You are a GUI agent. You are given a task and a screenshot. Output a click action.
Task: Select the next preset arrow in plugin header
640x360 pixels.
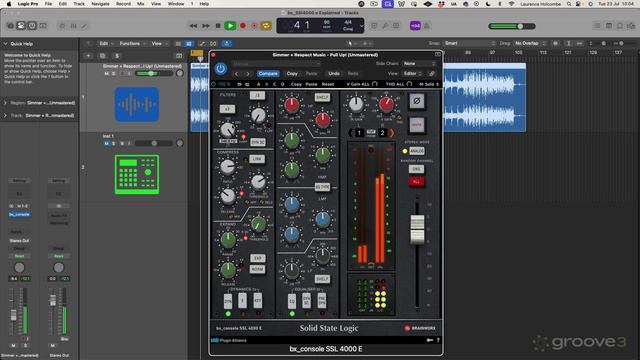(248, 73)
